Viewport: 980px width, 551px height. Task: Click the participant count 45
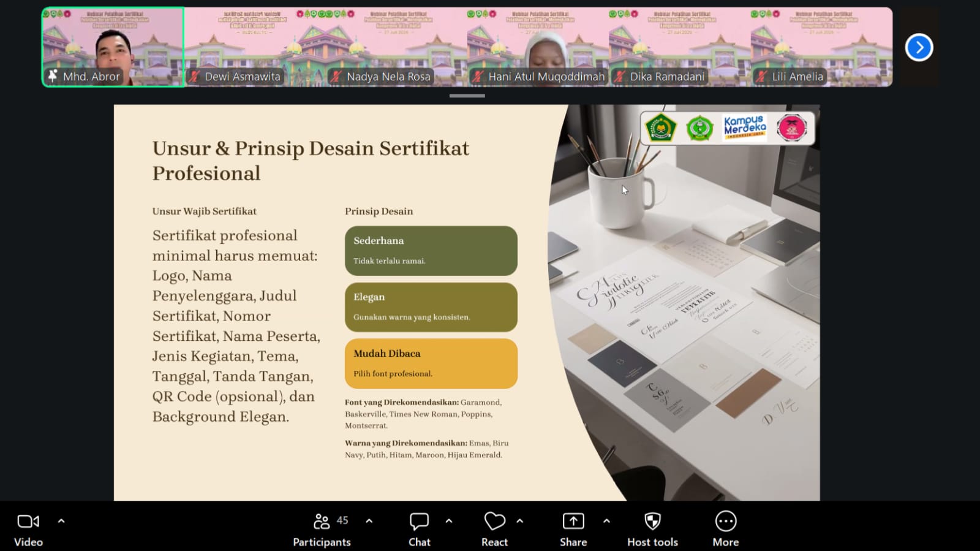click(342, 520)
